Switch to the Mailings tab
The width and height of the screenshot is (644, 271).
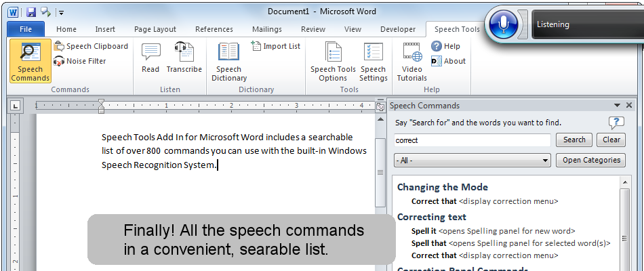[267, 29]
